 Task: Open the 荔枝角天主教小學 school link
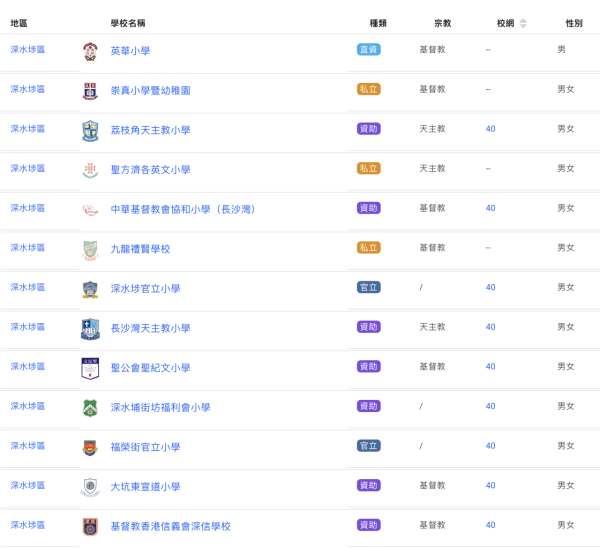(150, 130)
